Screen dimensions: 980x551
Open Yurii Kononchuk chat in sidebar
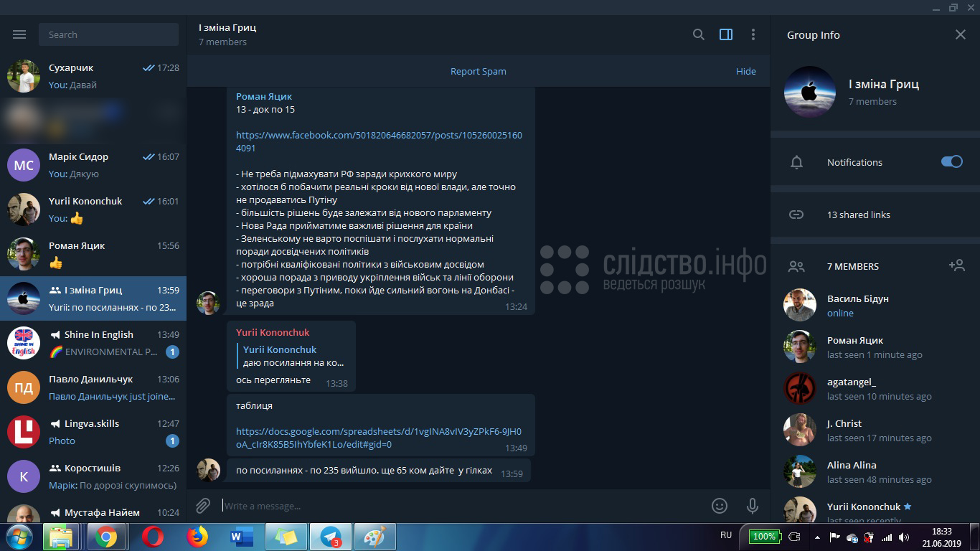[x=93, y=209]
